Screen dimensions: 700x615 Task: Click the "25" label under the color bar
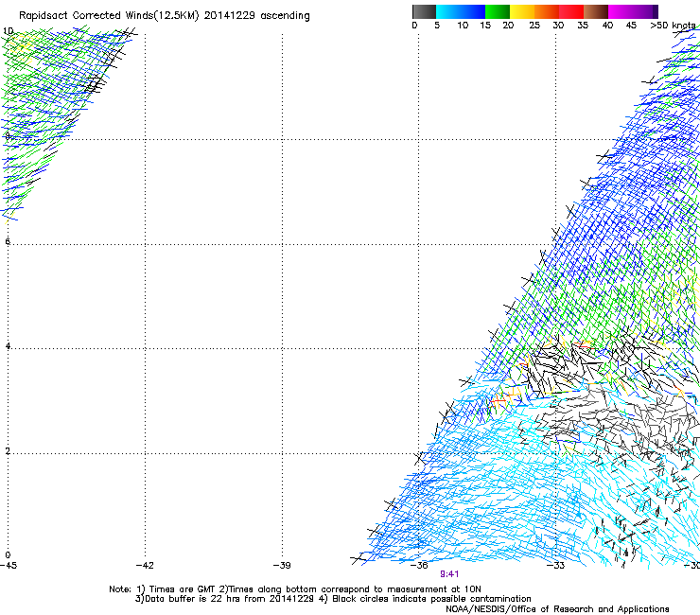click(x=534, y=26)
